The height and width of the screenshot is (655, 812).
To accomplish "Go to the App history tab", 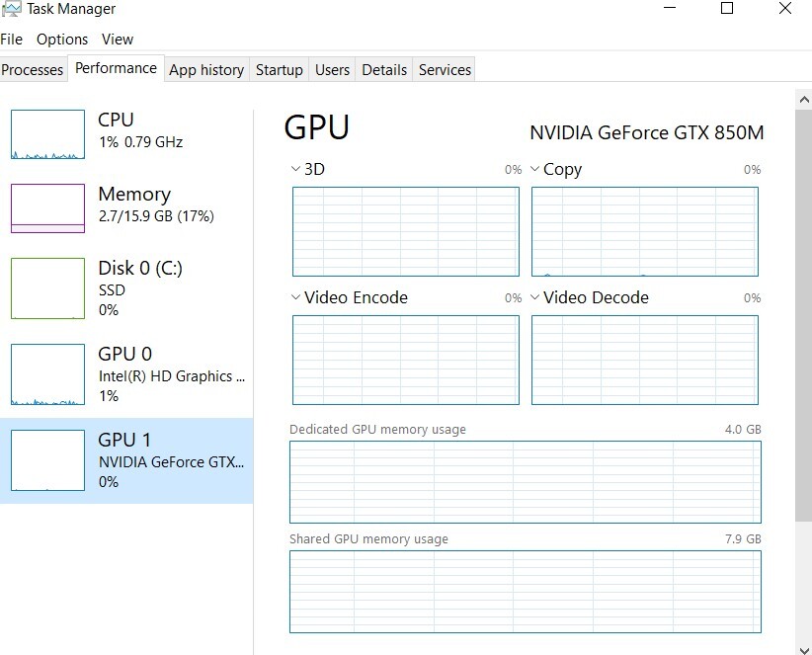I will click(206, 70).
